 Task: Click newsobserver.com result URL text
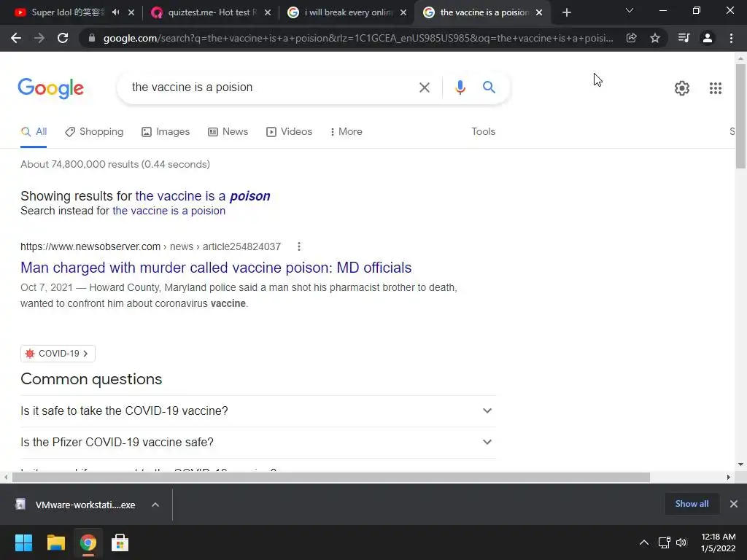point(150,246)
